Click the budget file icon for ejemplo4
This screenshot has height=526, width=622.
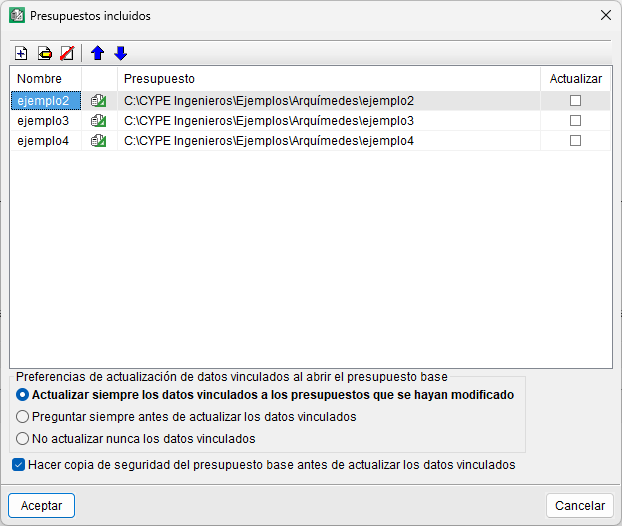tap(98, 141)
